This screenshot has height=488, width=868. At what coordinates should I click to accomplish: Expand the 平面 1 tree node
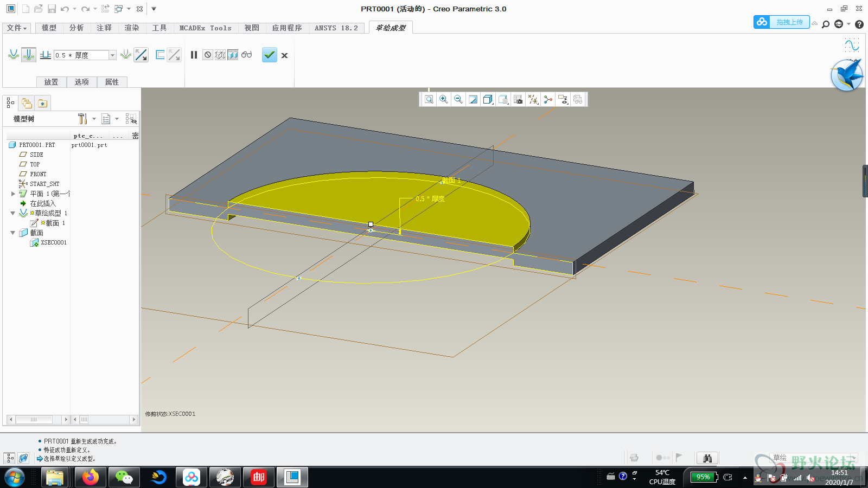point(13,194)
